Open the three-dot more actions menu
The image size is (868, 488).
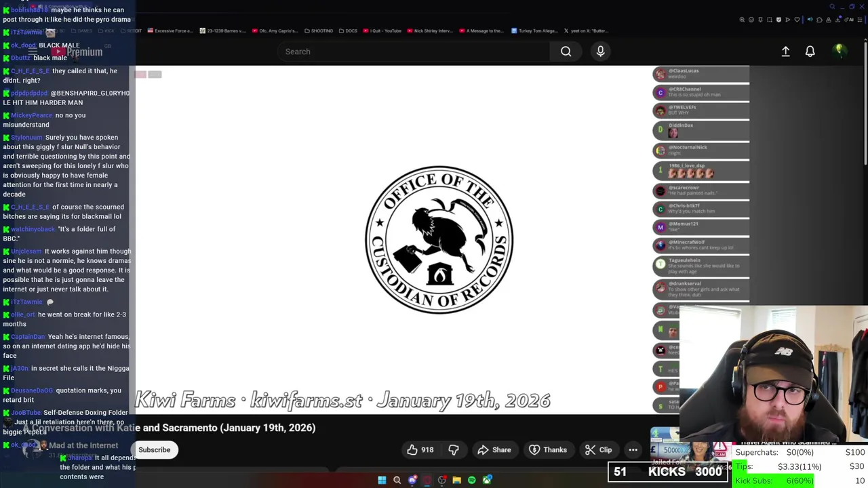[x=633, y=450]
